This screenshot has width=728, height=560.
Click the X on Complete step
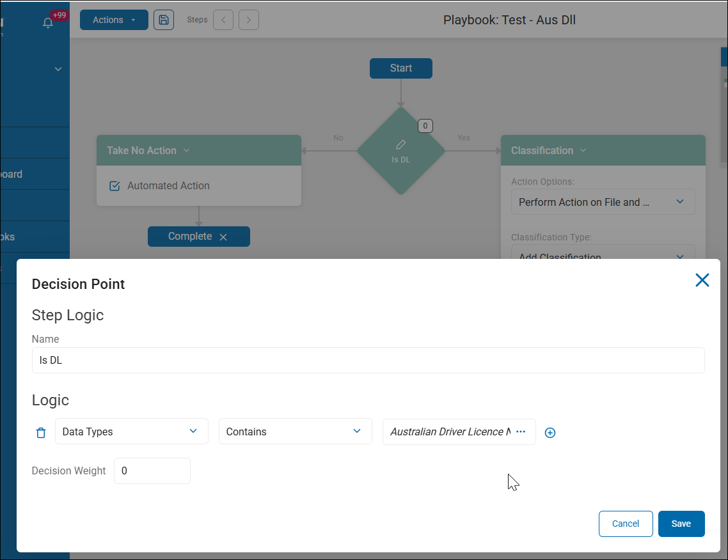223,237
